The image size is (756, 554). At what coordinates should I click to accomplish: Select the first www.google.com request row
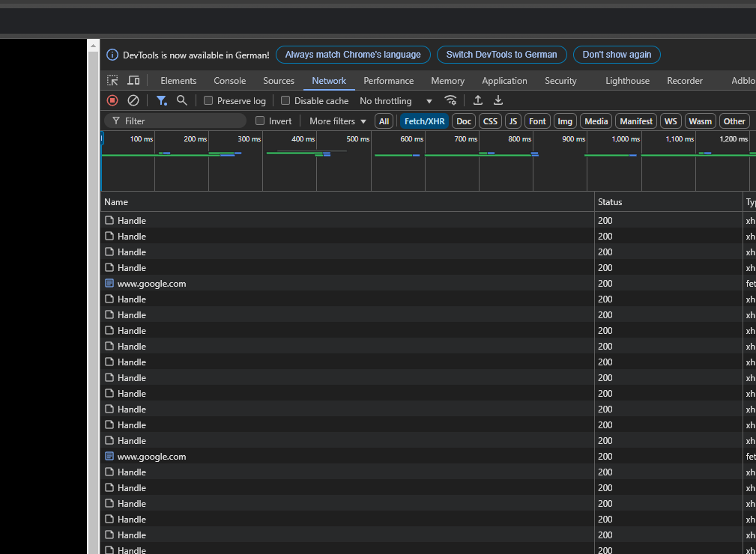pyautogui.click(x=151, y=284)
